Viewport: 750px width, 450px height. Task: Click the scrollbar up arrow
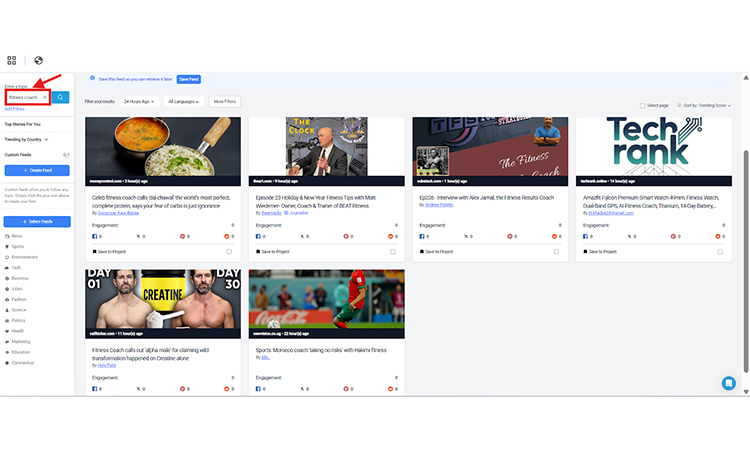pos(746,77)
